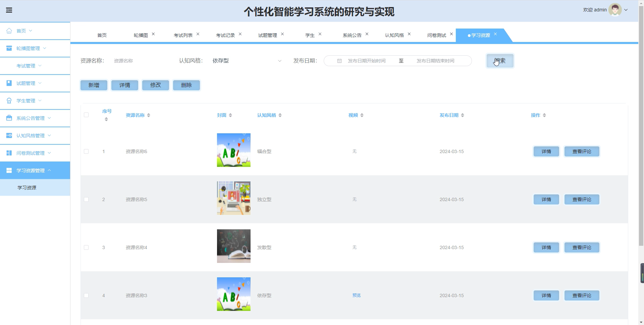The image size is (644, 325).
Task: Select the 学生管理 sidebar icon
Action: (x=9, y=100)
